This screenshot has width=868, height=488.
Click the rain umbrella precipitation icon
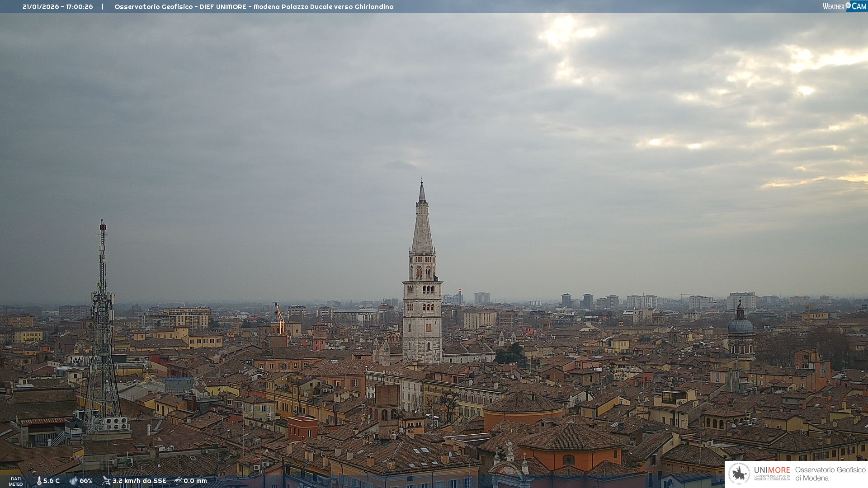(178, 481)
